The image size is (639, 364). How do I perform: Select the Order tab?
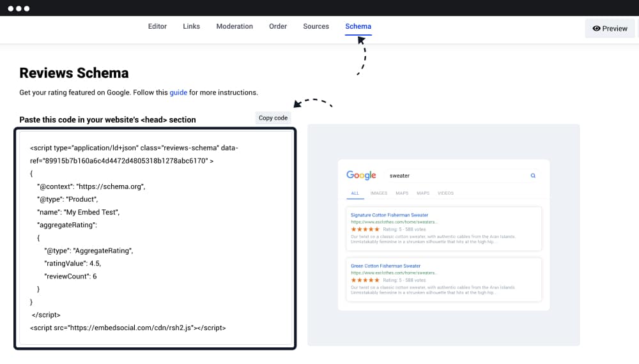coord(278,27)
